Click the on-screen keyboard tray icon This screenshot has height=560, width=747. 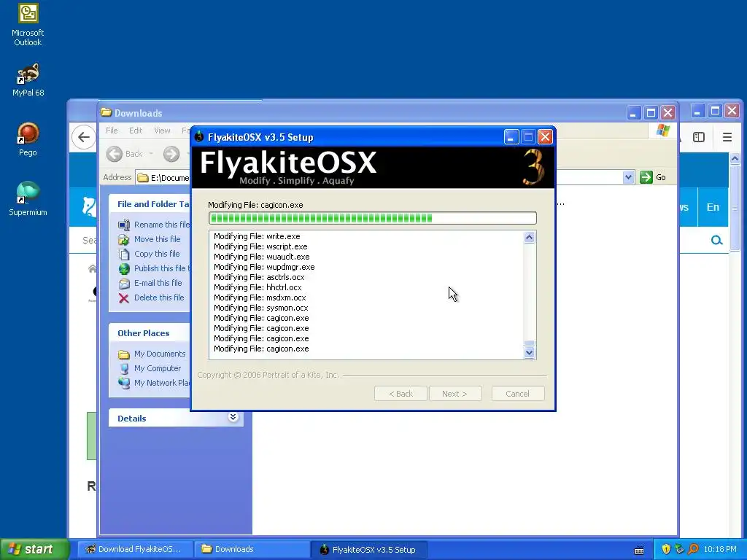[639, 551]
